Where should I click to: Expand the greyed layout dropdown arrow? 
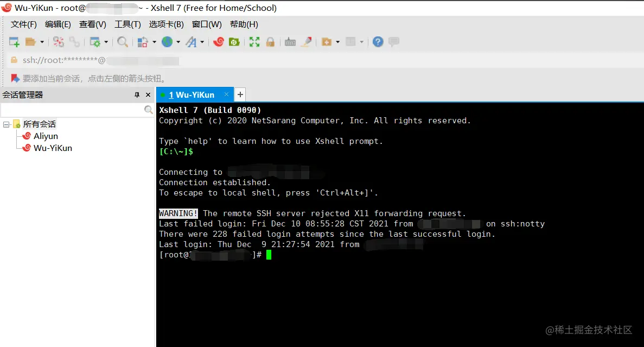361,42
